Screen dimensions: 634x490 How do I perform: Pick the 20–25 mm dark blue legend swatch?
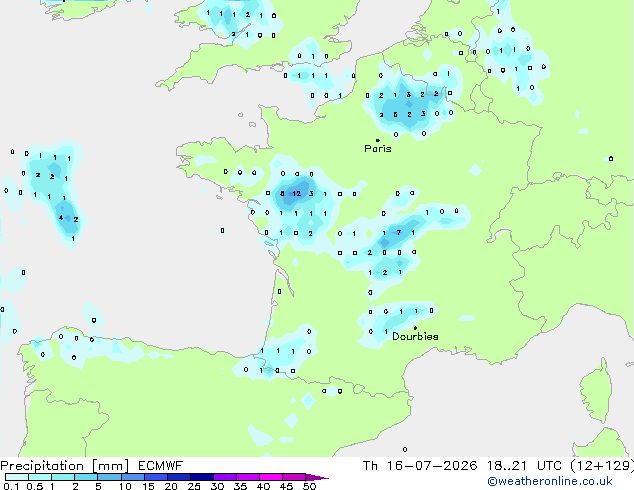click(178, 477)
